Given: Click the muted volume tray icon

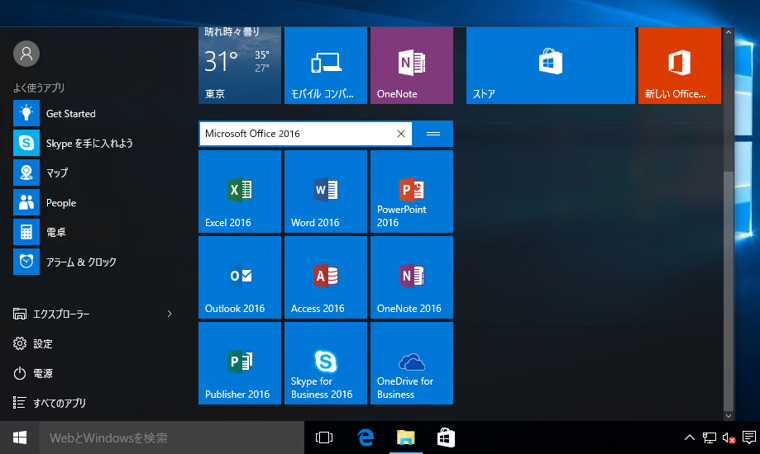Looking at the screenshot, I should 729,438.
